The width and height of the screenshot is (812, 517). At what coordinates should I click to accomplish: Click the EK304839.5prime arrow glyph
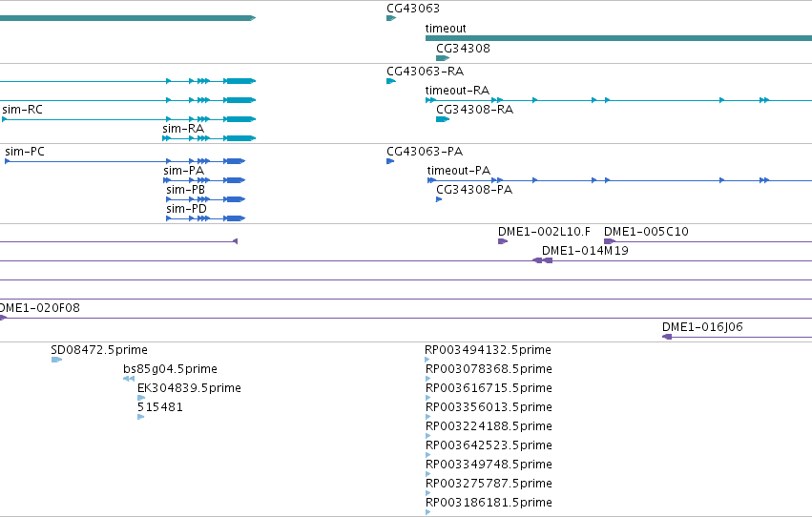click(x=141, y=398)
